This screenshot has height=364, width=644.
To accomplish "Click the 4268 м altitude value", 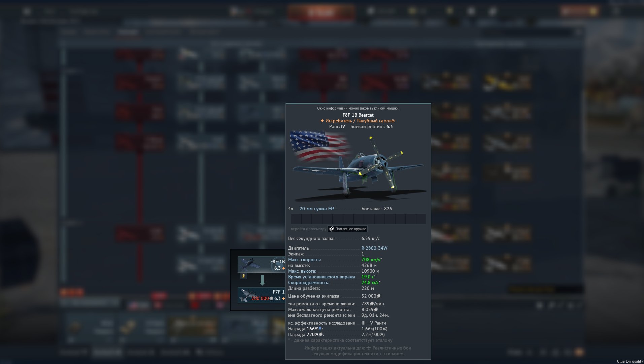I will [x=369, y=265].
